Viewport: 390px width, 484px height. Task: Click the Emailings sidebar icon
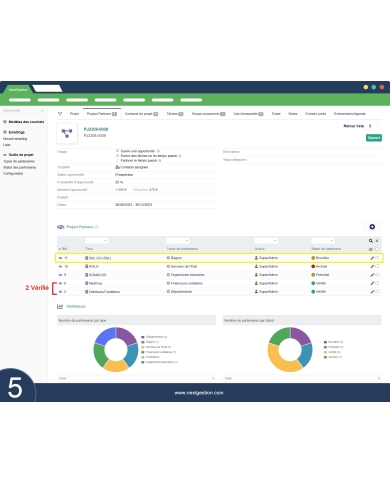[x=5, y=132]
